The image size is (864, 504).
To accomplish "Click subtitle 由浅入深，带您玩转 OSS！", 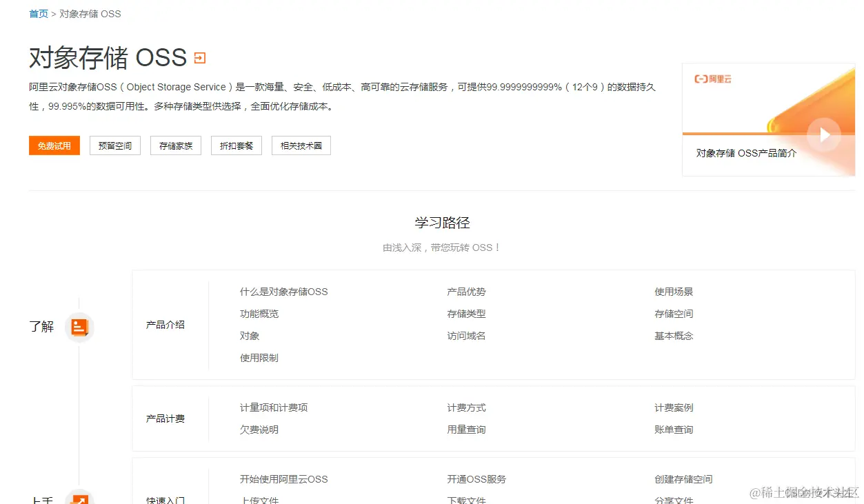I will 442,248.
